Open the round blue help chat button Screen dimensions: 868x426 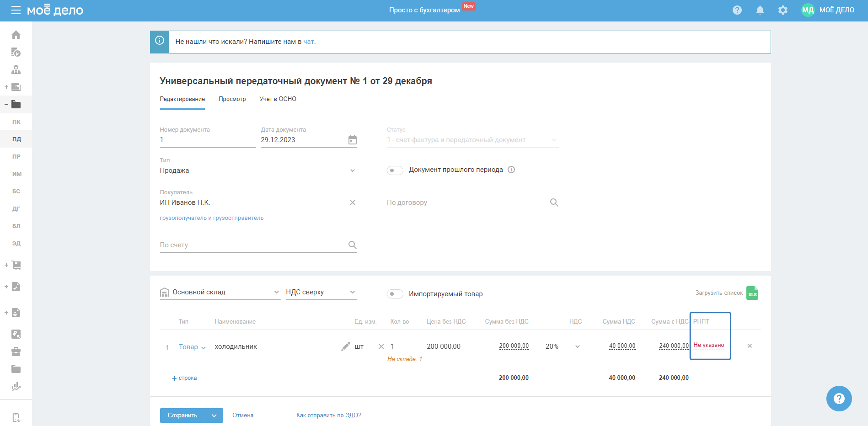point(839,399)
